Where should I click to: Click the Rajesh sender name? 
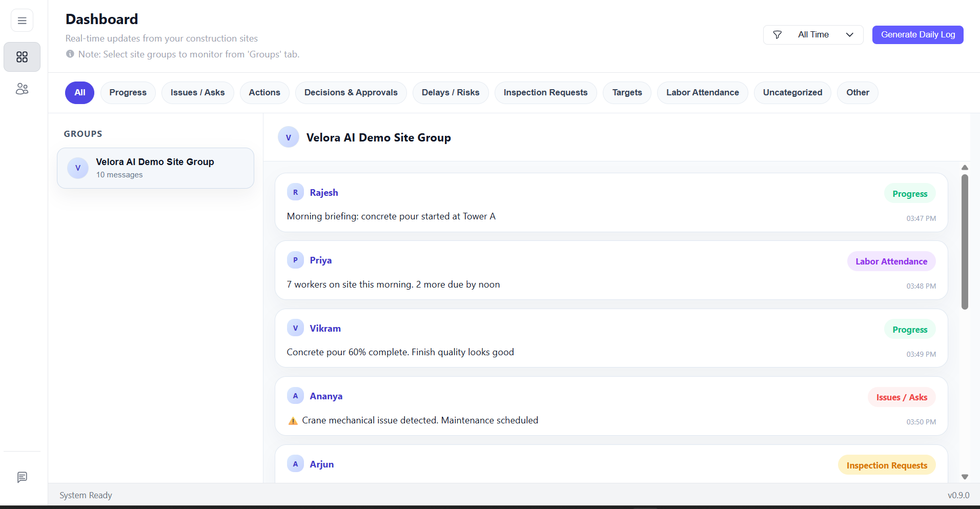[x=324, y=193]
